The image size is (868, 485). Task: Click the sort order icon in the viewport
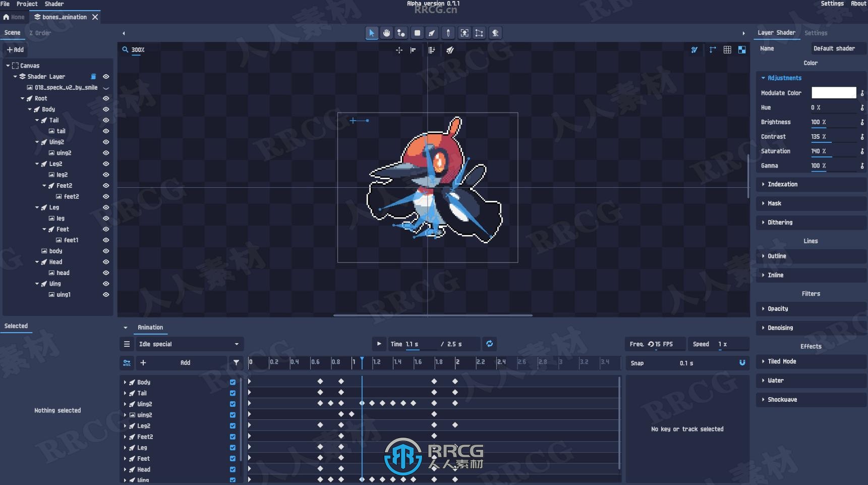click(432, 50)
